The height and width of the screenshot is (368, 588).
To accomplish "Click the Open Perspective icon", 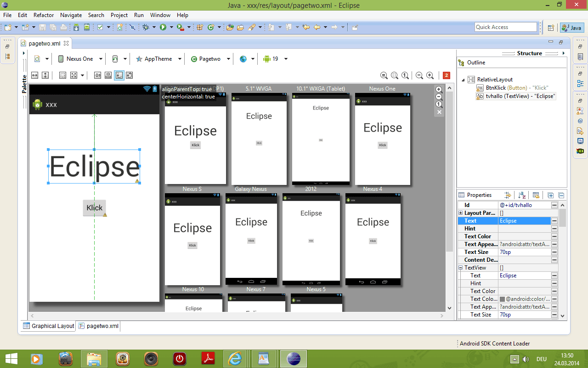I will coord(551,28).
